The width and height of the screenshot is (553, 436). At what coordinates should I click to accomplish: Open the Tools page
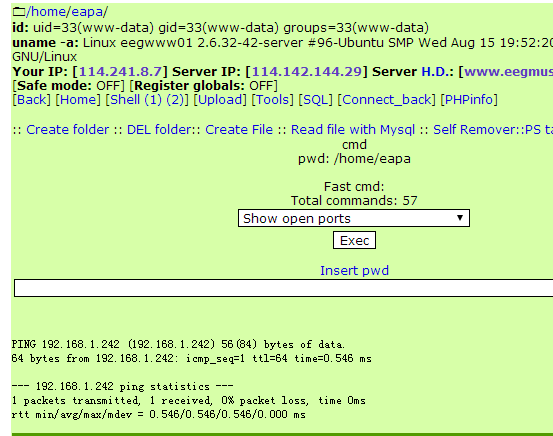tap(272, 100)
